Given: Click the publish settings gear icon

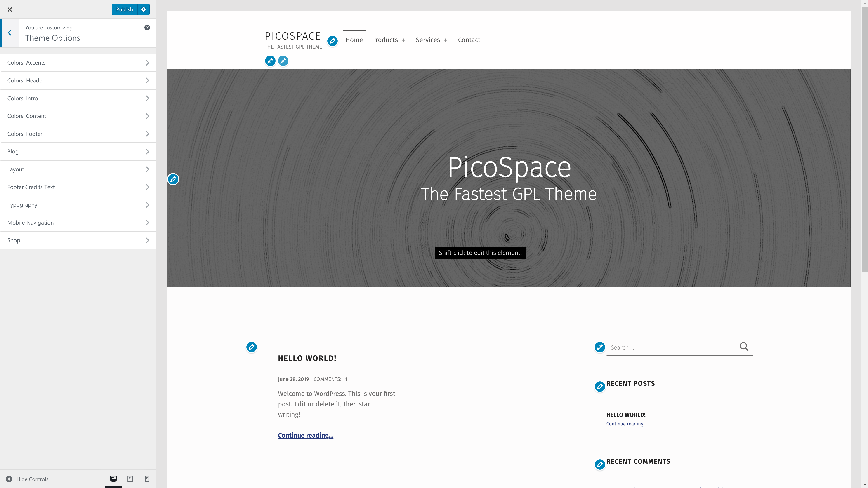Looking at the screenshot, I should click(144, 9).
